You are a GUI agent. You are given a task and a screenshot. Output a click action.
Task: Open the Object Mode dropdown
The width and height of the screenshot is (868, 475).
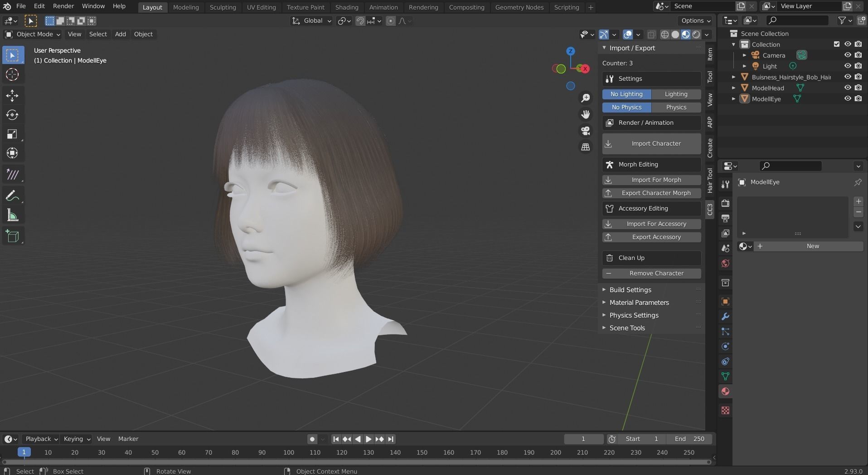coord(33,34)
